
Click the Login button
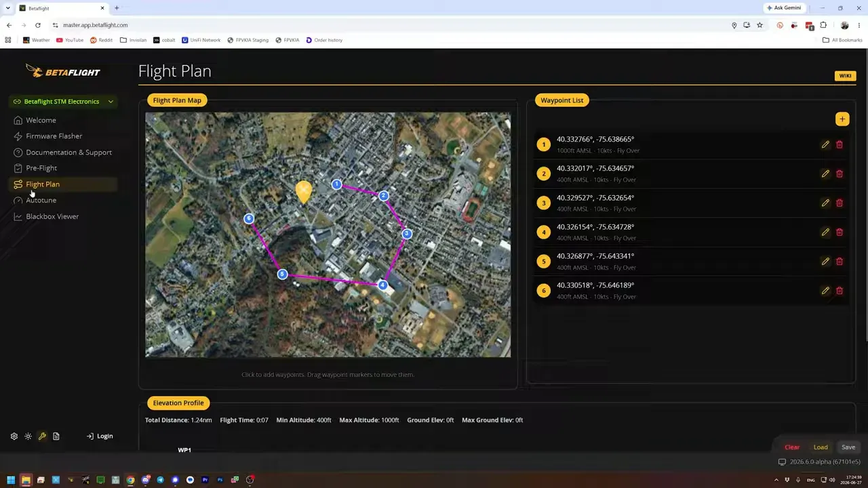click(x=100, y=436)
